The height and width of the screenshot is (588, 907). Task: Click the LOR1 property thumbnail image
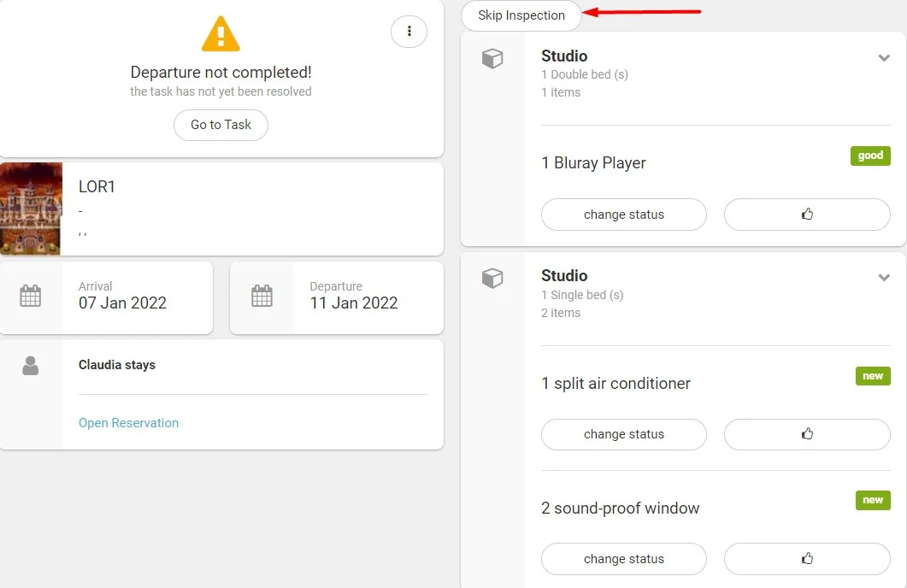coord(31,209)
